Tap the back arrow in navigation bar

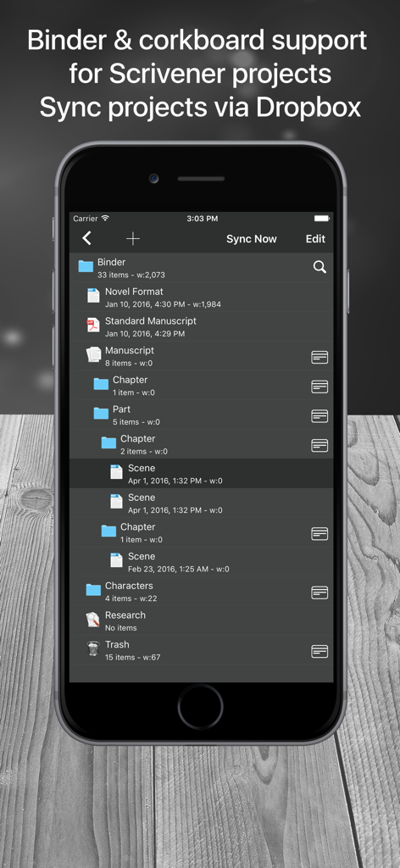point(86,238)
